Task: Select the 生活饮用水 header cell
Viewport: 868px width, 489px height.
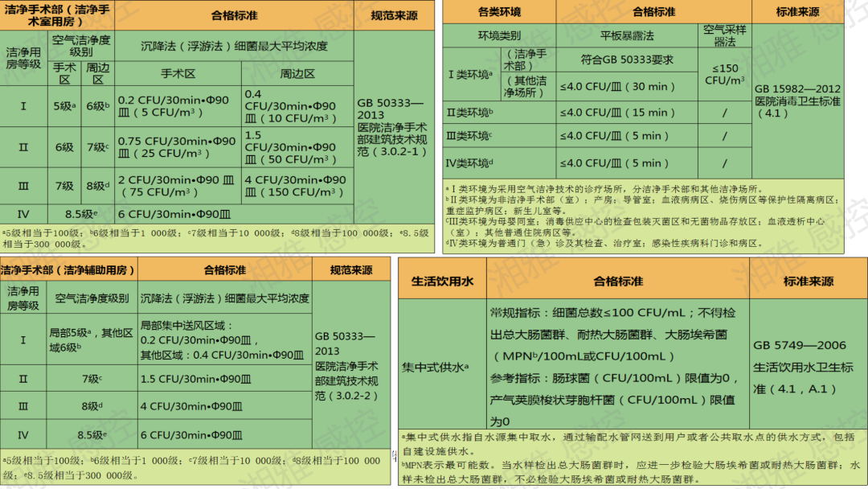Action: [442, 281]
